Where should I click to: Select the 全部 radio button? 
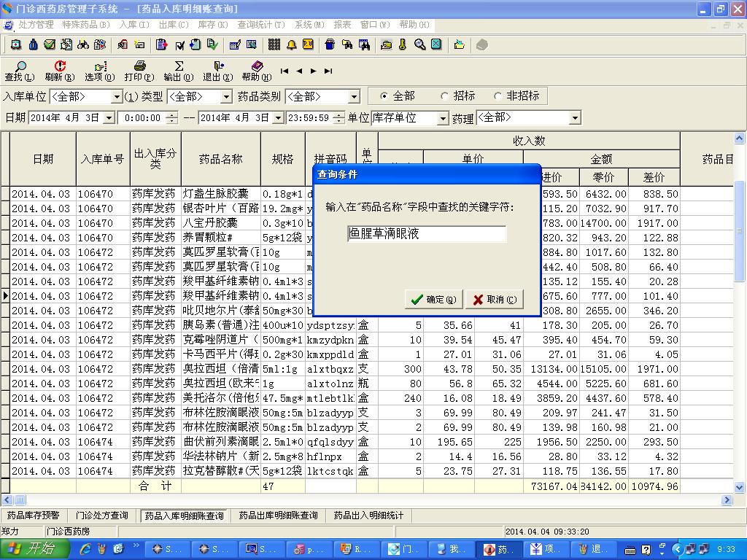[384, 96]
